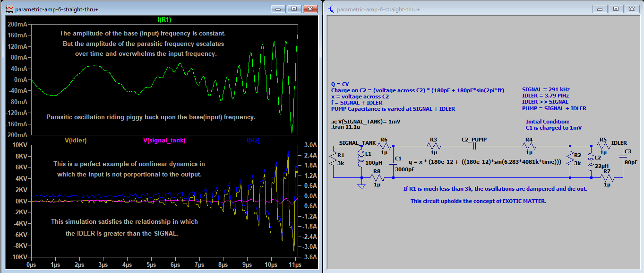Select resistor R4 symbol

point(529,146)
